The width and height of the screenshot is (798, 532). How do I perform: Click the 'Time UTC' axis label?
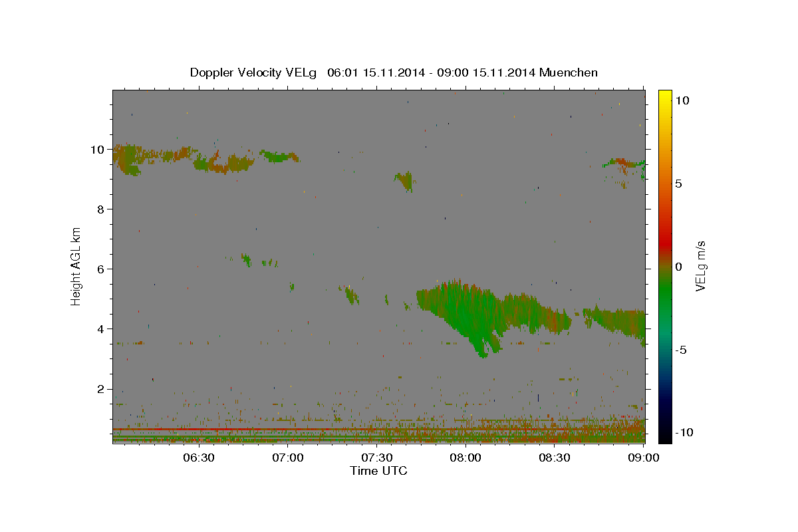click(x=378, y=471)
